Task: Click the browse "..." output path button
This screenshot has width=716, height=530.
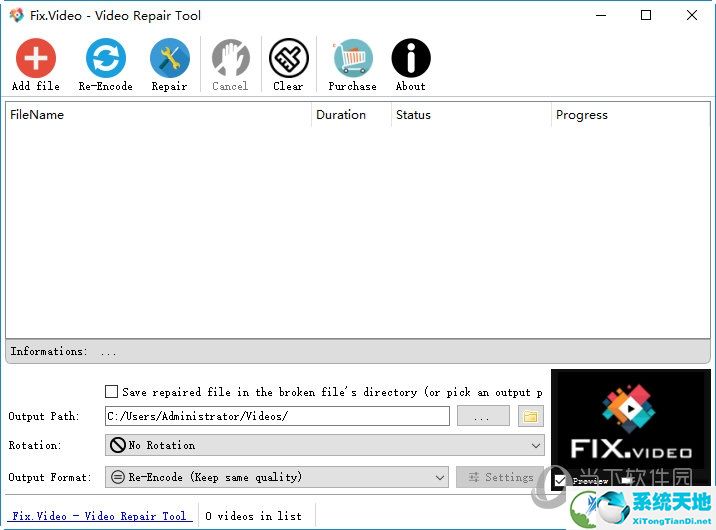Action: pos(483,416)
